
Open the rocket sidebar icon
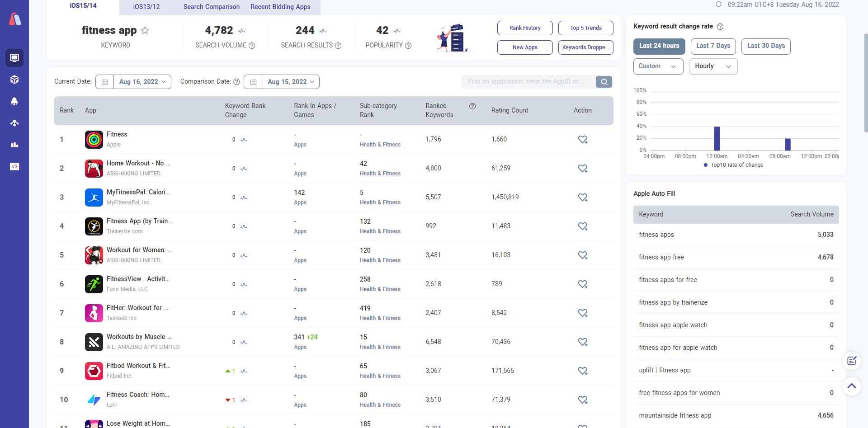tap(14, 101)
